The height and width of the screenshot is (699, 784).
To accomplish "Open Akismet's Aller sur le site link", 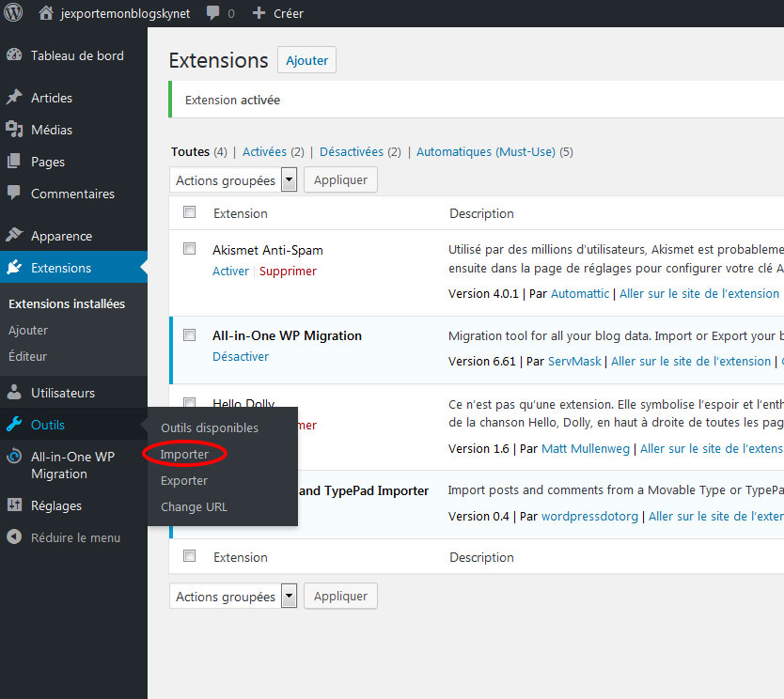I will click(x=699, y=293).
